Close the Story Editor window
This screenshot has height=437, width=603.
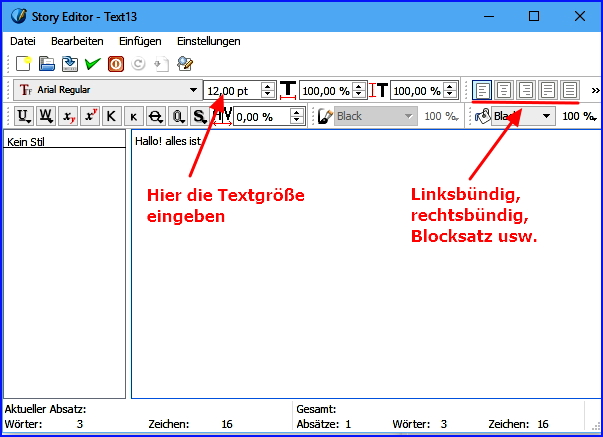(x=580, y=16)
